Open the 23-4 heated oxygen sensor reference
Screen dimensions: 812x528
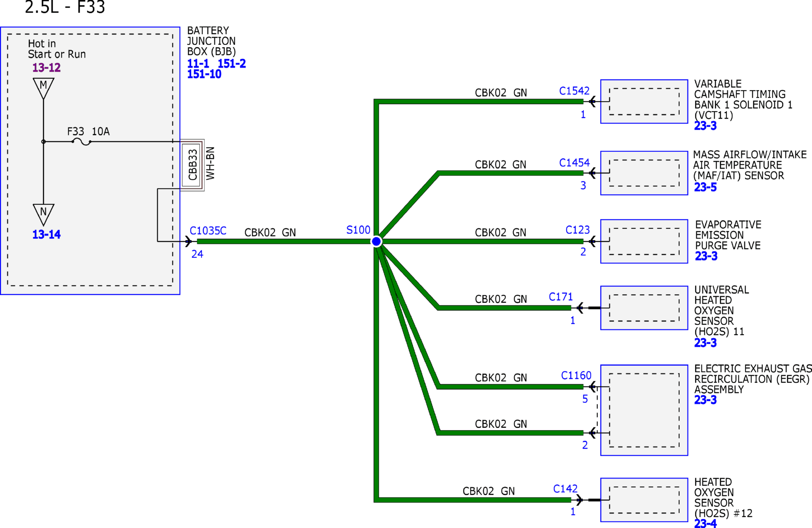[x=705, y=523]
